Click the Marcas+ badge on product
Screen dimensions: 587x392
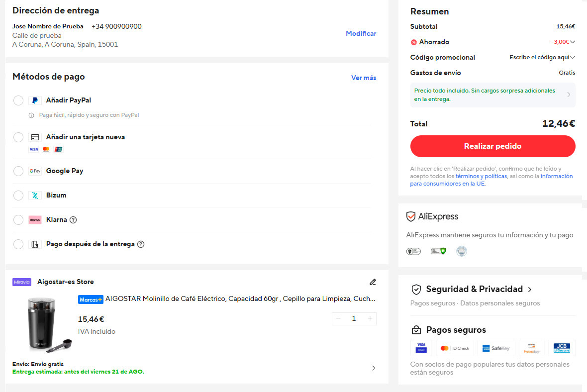(91, 299)
